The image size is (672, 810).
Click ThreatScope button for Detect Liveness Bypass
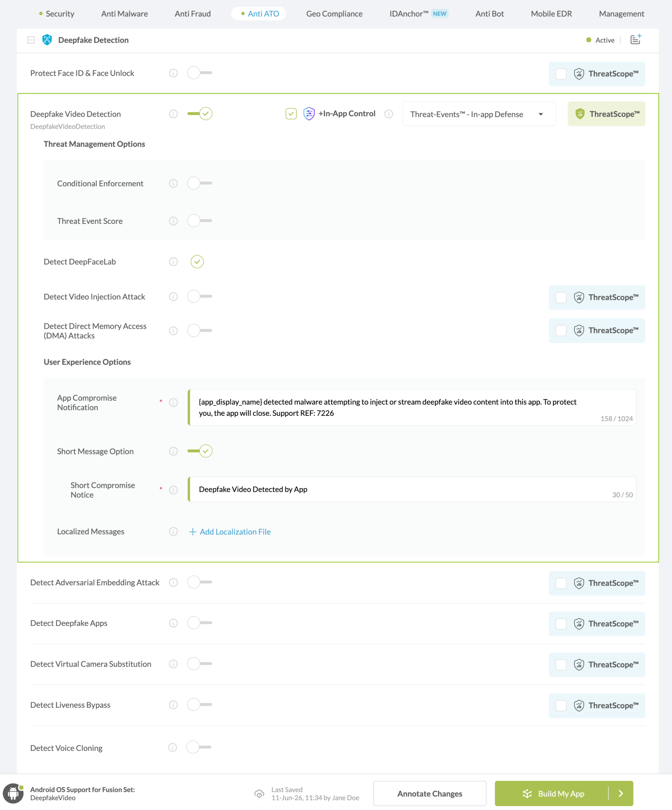[x=597, y=705]
